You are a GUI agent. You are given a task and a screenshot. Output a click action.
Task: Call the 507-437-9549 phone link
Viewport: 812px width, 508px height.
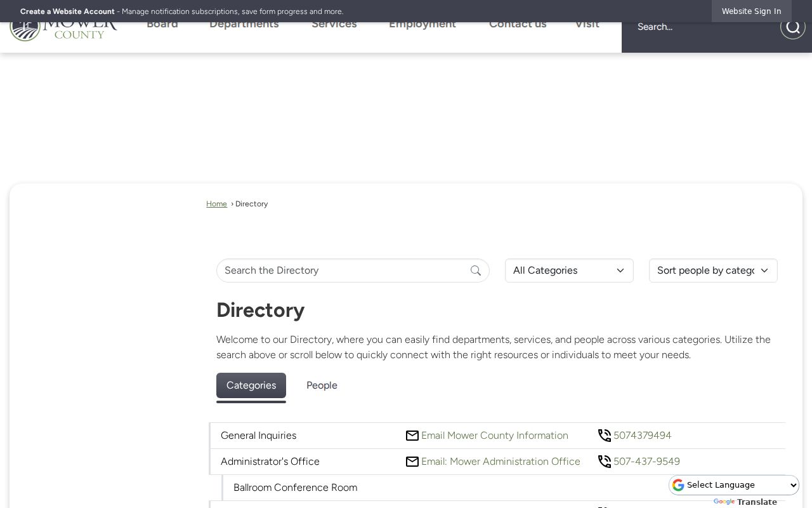point(646,462)
